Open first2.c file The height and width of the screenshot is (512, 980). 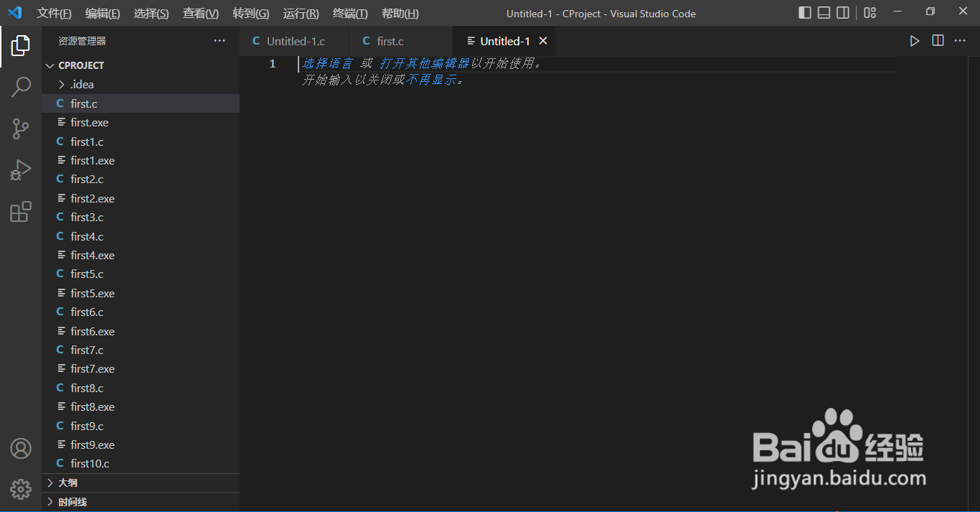(x=141, y=180)
